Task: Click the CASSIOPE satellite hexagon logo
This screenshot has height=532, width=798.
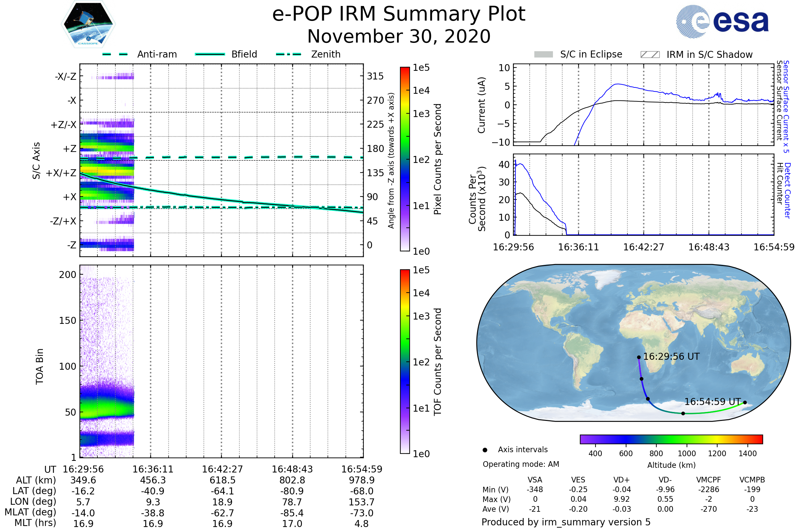Action: click(88, 24)
